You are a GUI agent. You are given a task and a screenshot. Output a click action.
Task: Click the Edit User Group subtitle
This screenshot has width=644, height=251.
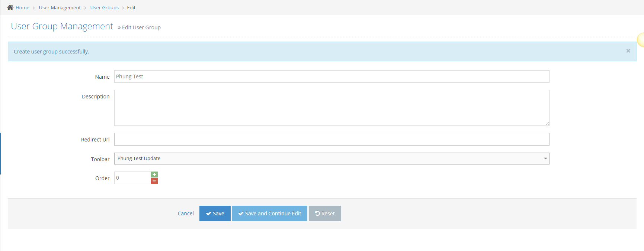click(141, 27)
